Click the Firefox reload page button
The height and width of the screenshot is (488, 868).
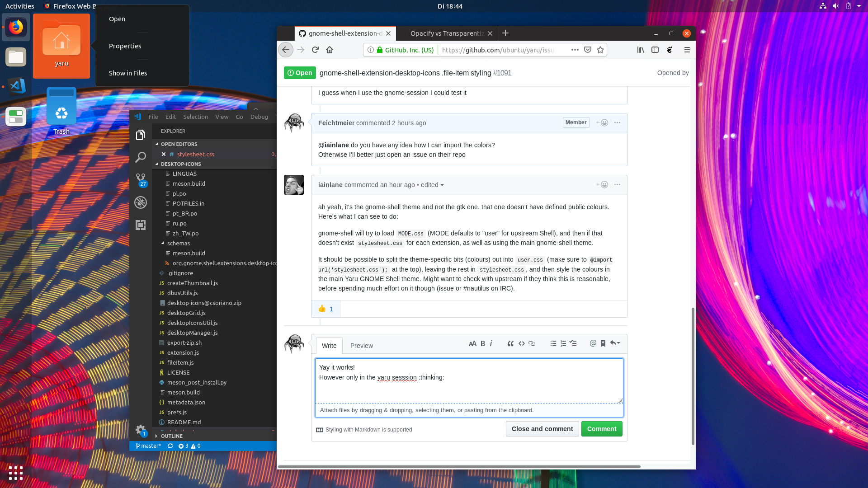click(x=315, y=50)
